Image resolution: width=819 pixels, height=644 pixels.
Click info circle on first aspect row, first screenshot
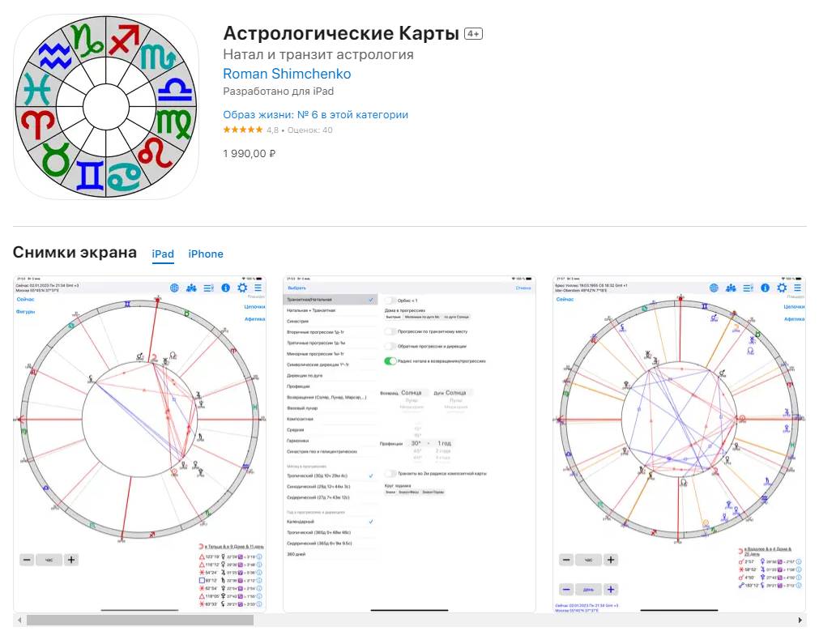[x=259, y=557]
